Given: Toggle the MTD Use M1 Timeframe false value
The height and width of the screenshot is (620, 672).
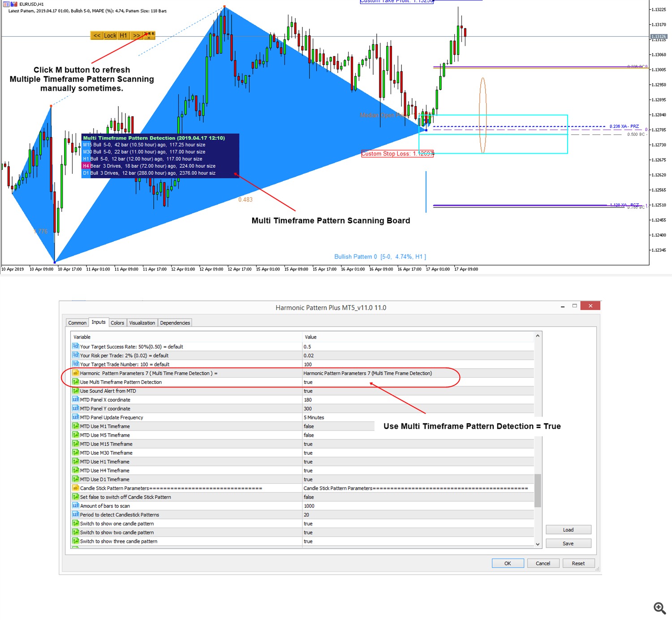Looking at the screenshot, I should coord(309,426).
